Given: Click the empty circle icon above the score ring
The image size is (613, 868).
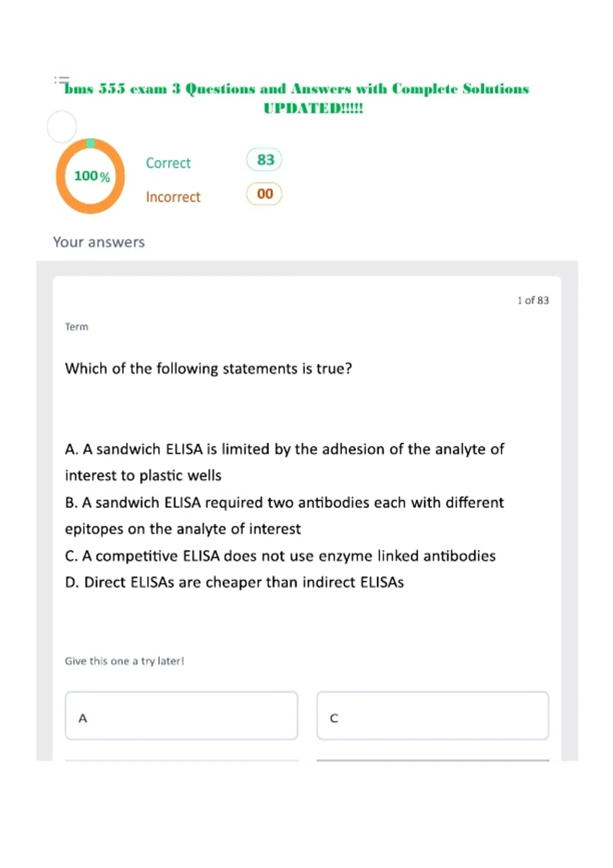Looking at the screenshot, I should (62, 127).
